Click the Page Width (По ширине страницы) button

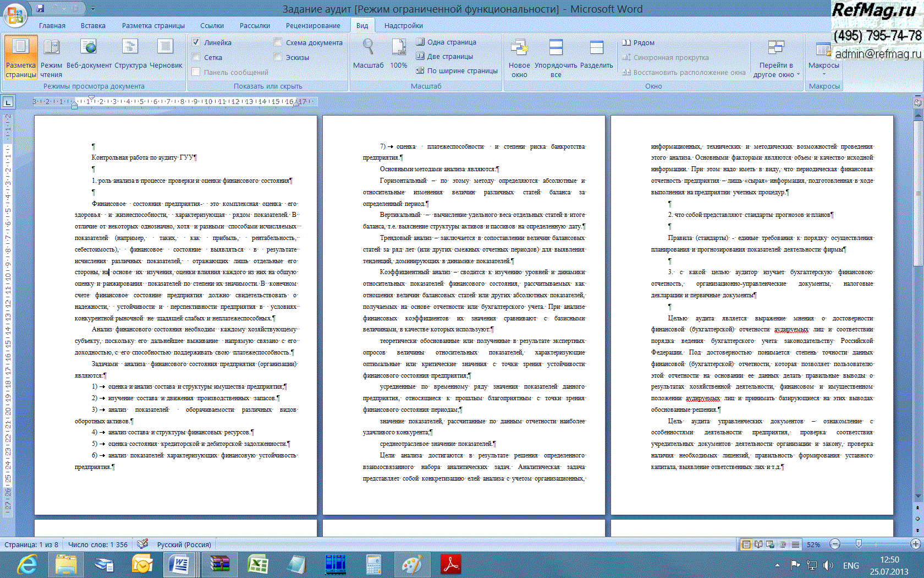[457, 70]
